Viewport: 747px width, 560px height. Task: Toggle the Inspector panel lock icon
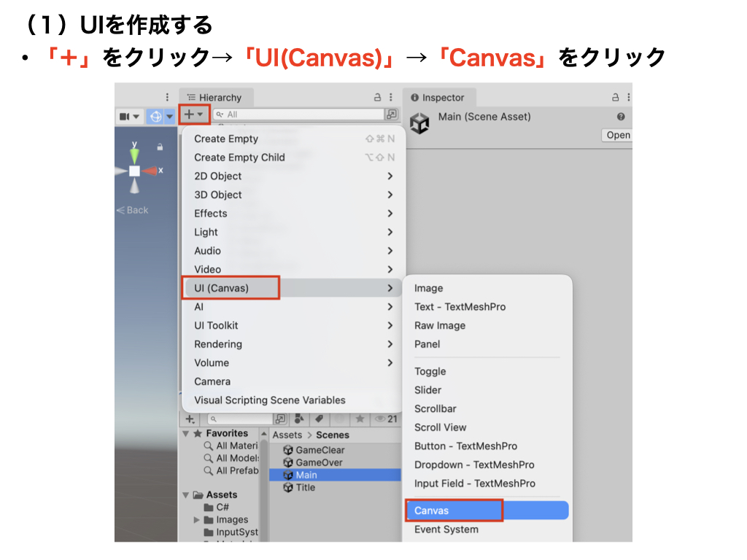coord(614,98)
